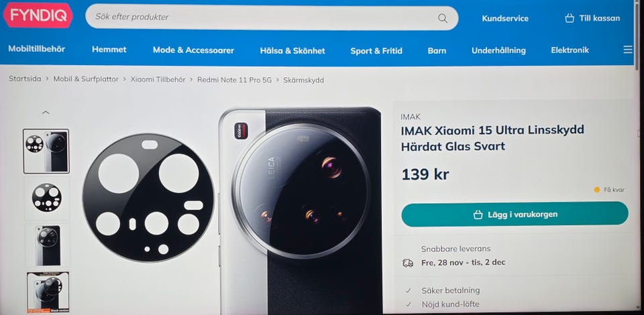644x315 pixels.
Task: Click the basket icon beside Till kassan
Action: coord(570,18)
